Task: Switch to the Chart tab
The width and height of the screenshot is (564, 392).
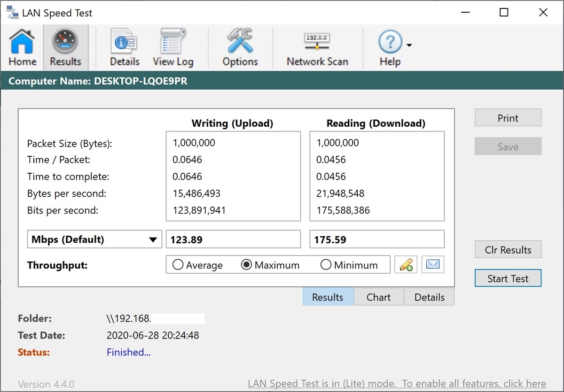Action: (x=378, y=297)
